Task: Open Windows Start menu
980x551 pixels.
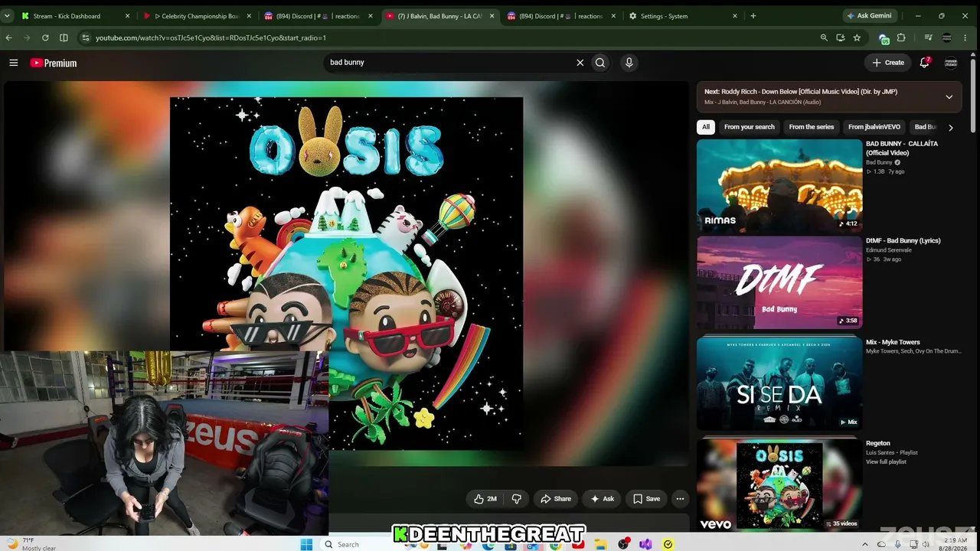Action: click(307, 544)
